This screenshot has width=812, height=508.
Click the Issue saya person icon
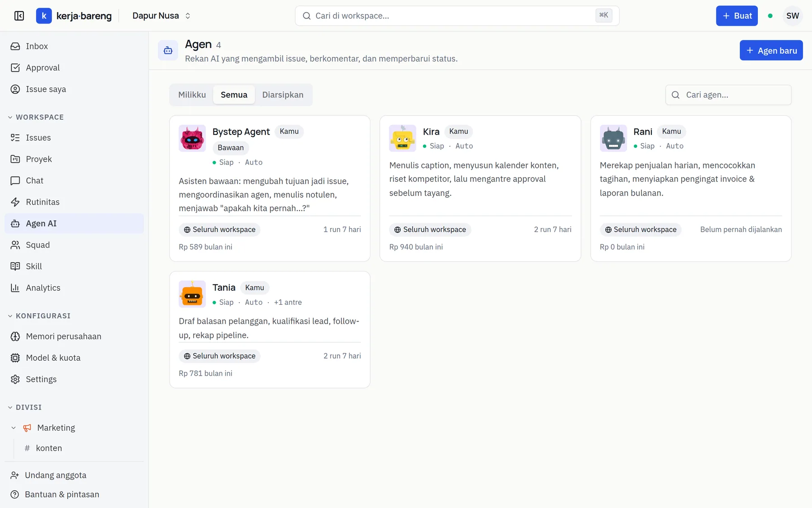[15, 89]
